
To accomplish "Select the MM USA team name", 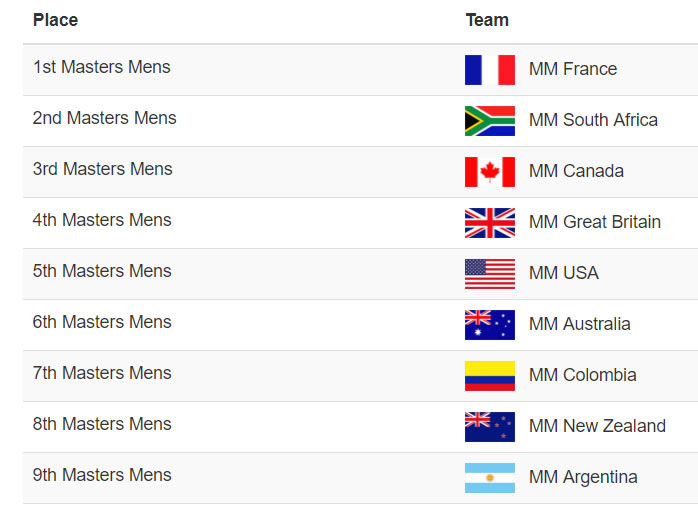I will [x=564, y=273].
